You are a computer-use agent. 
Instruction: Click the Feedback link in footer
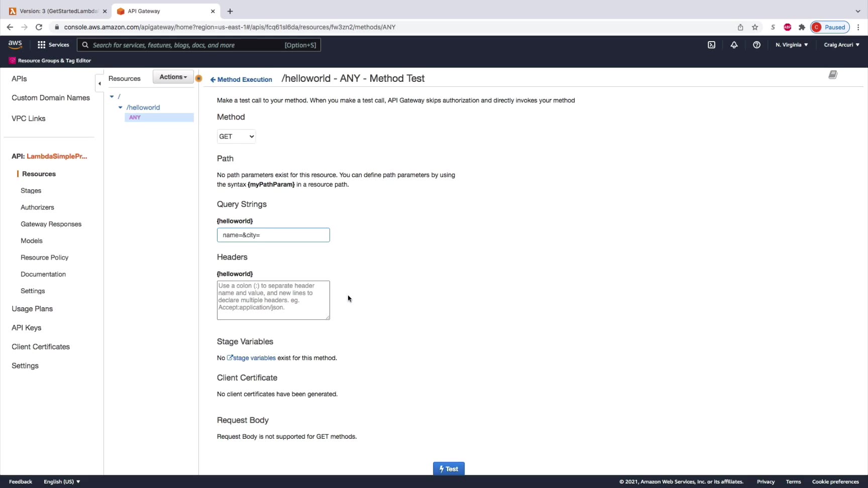point(21,481)
